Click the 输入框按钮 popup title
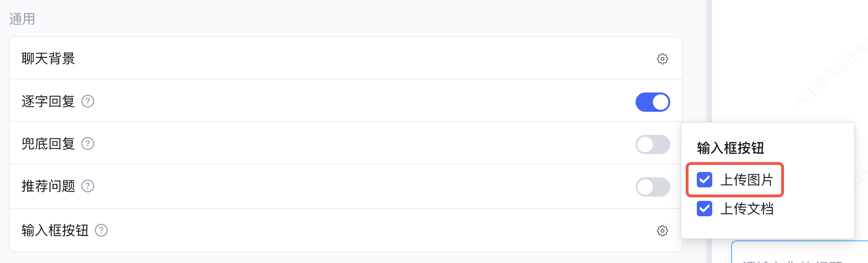 click(x=731, y=148)
